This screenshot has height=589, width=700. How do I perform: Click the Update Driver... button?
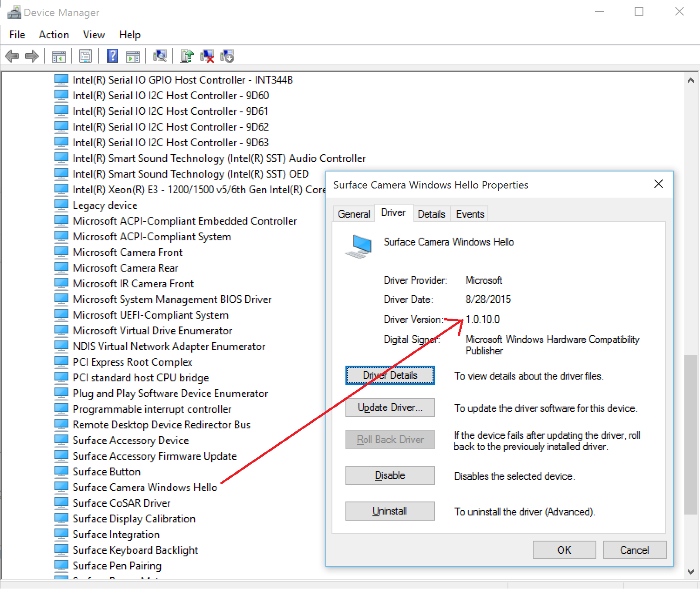pyautogui.click(x=390, y=407)
